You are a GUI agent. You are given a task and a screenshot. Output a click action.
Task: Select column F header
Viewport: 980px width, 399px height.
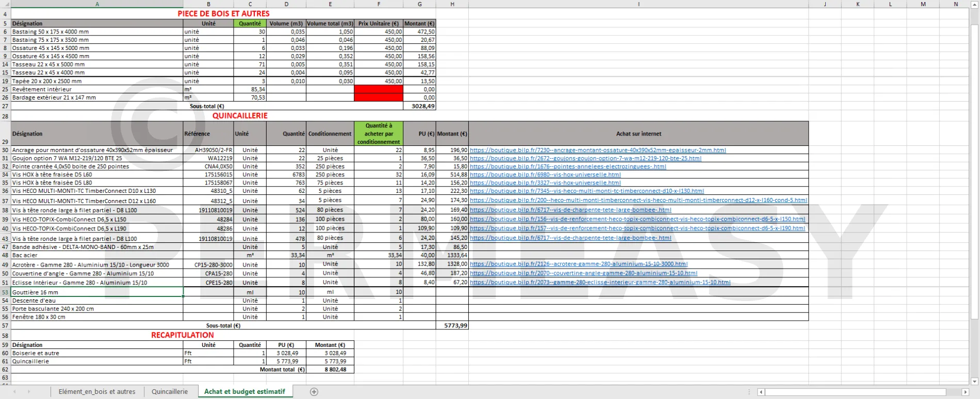coord(379,4)
